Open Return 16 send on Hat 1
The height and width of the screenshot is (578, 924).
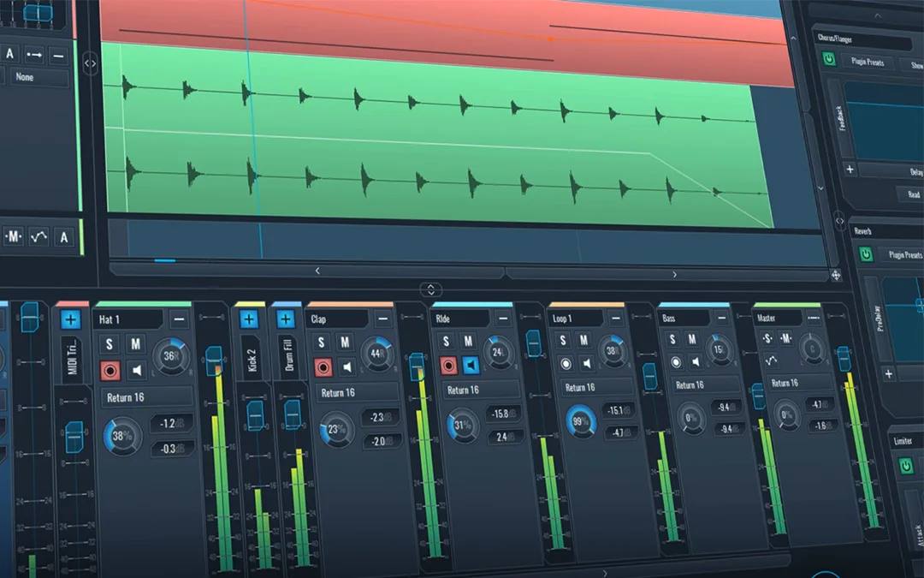[147, 397]
